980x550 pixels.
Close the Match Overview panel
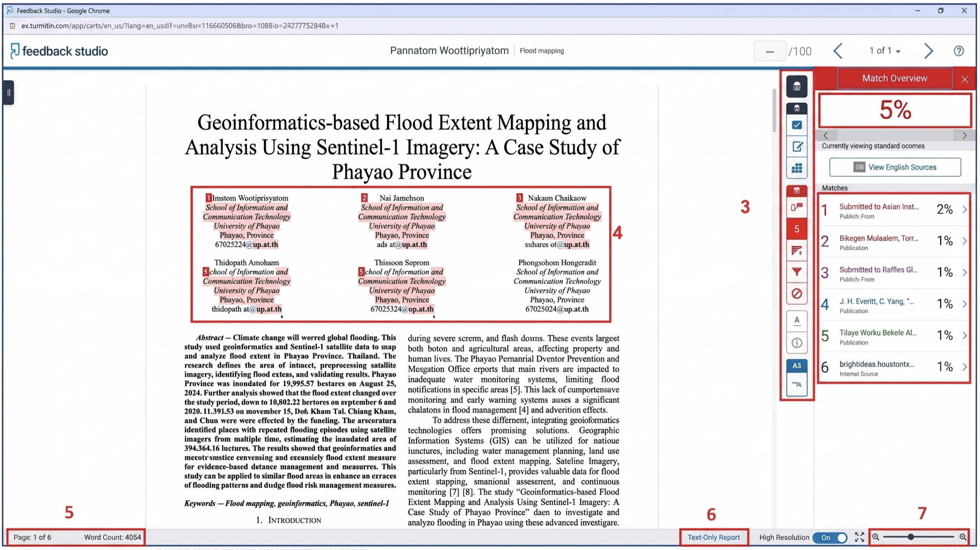pos(965,79)
